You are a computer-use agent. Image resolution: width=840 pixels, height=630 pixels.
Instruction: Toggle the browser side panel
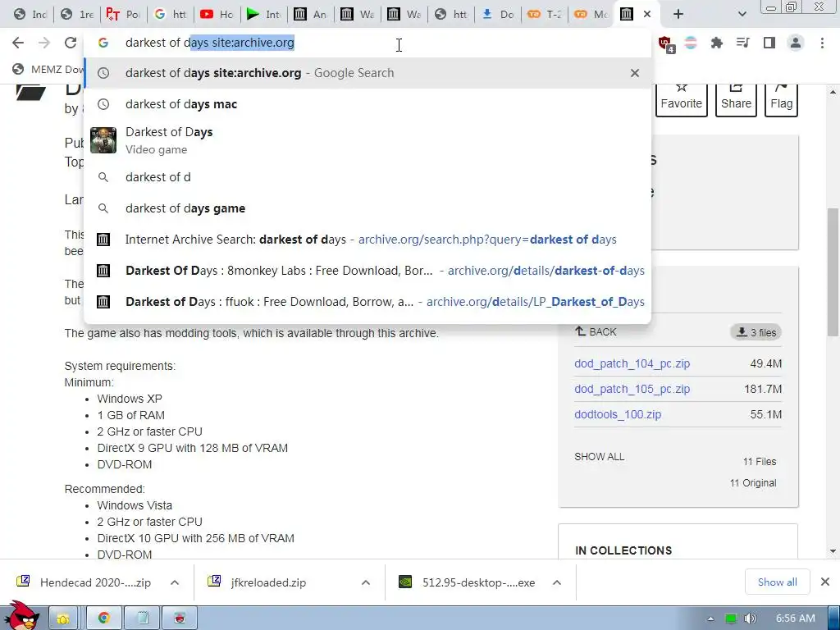point(769,43)
